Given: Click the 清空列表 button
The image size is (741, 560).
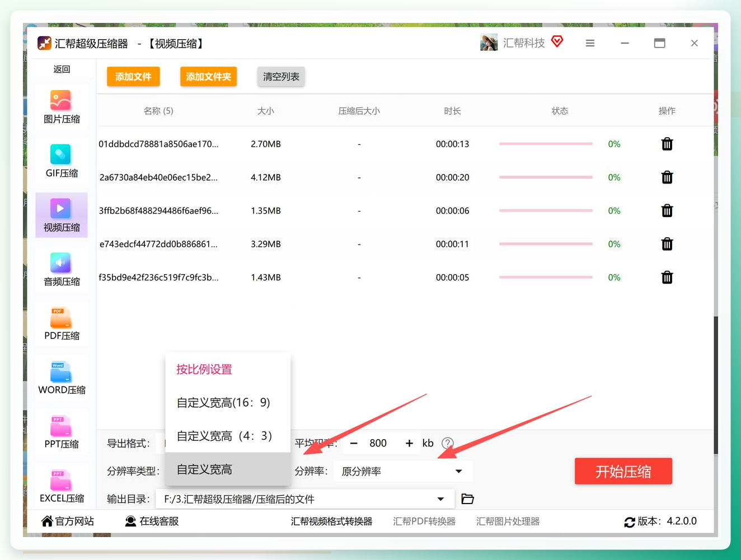Looking at the screenshot, I should pyautogui.click(x=281, y=77).
